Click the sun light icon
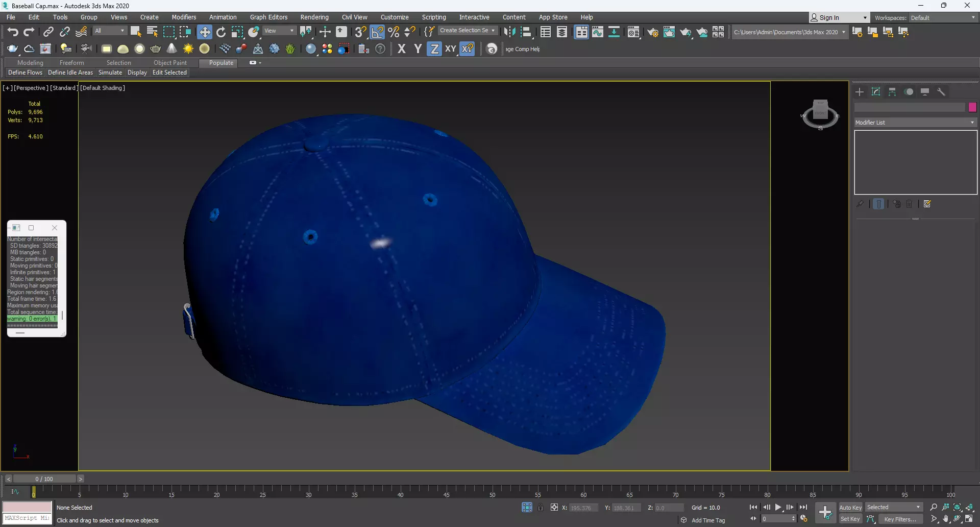 point(188,49)
